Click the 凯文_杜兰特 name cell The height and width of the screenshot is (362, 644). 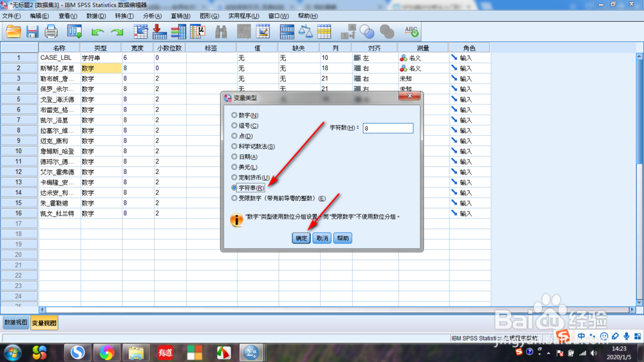(x=59, y=213)
